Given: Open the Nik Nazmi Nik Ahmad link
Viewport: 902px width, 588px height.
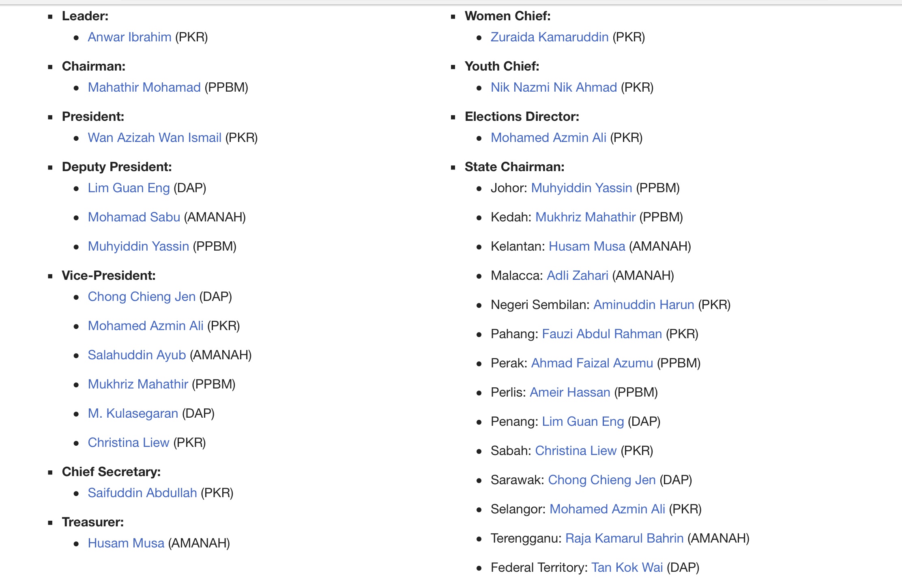Looking at the screenshot, I should [x=554, y=87].
